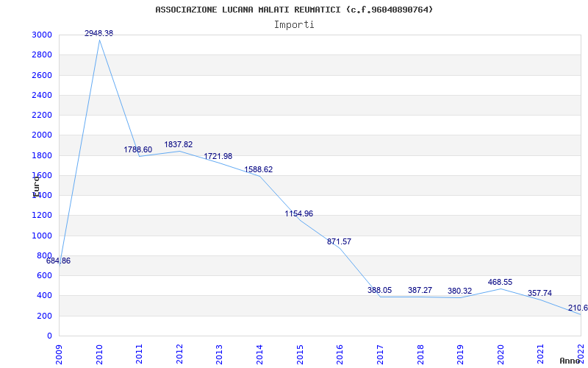Click the 400 y-axis tick label
Screen dimensions: 588x368
pos(44,296)
